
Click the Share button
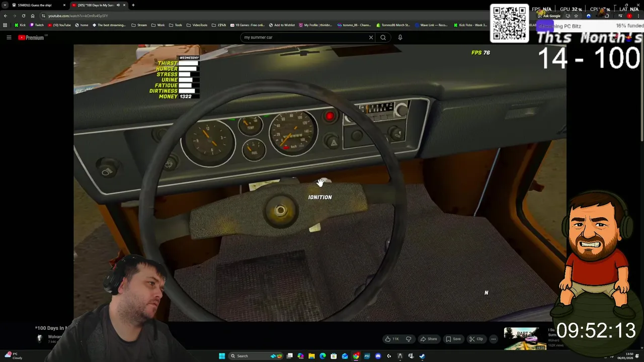(x=429, y=339)
